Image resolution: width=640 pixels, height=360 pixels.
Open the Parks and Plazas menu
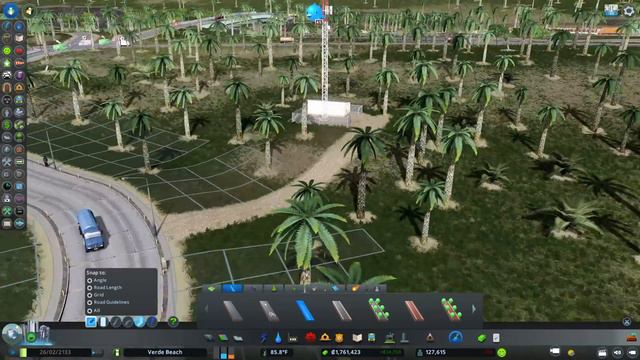click(389, 338)
